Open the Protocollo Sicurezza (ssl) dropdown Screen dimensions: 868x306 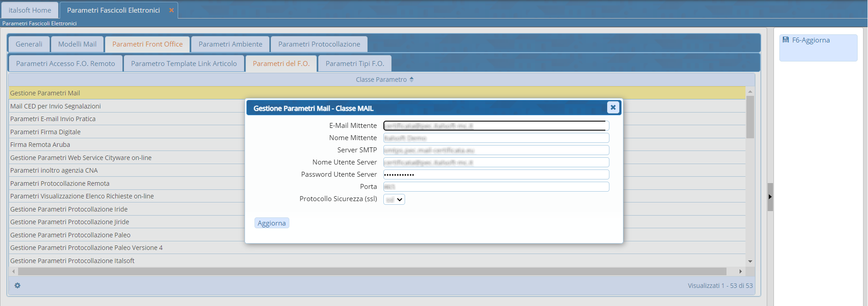point(394,199)
